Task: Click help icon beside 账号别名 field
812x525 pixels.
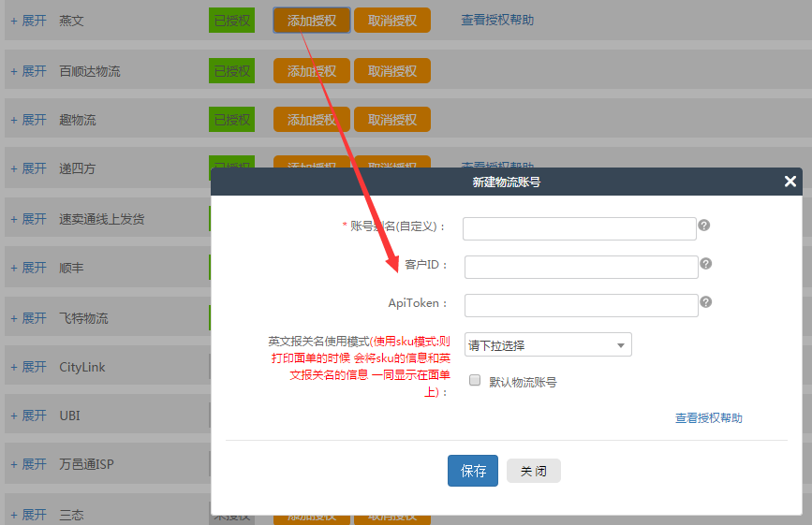Action: pyautogui.click(x=703, y=226)
